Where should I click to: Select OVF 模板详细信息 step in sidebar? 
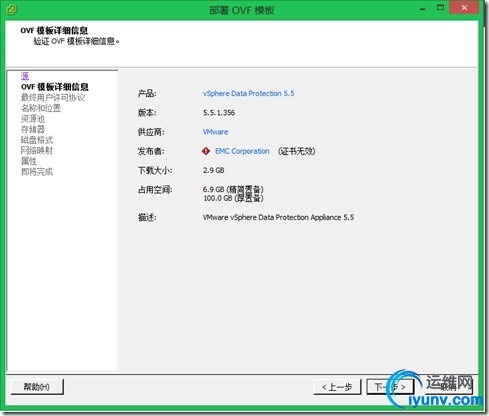55,87
